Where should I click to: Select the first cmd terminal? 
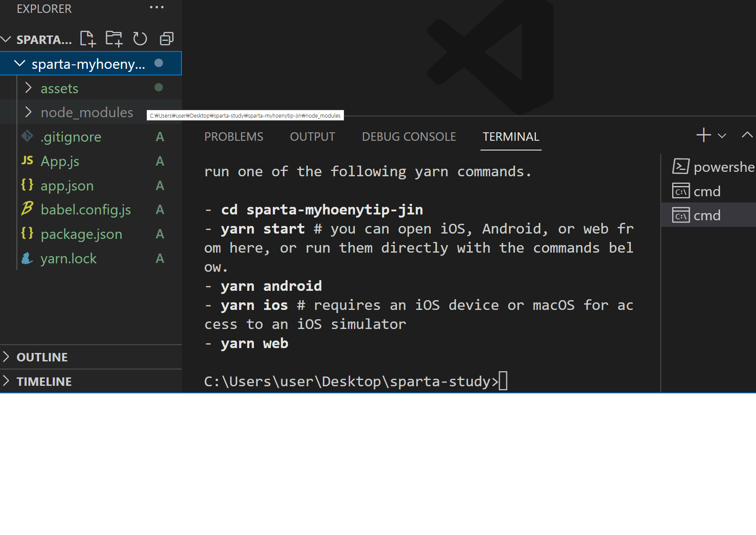click(x=709, y=191)
